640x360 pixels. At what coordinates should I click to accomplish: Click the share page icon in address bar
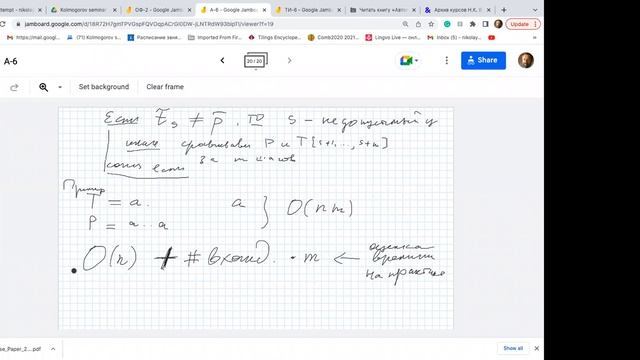pos(418,24)
